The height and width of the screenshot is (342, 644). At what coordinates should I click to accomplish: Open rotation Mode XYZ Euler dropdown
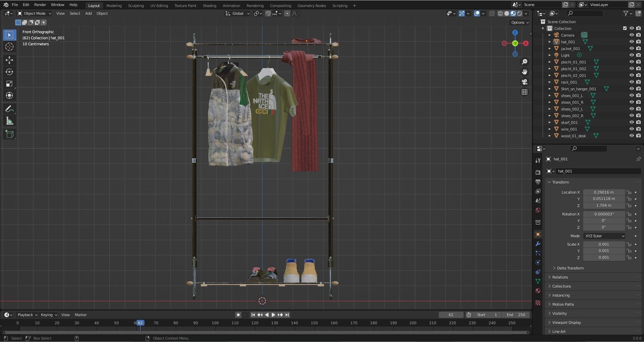[x=604, y=236]
